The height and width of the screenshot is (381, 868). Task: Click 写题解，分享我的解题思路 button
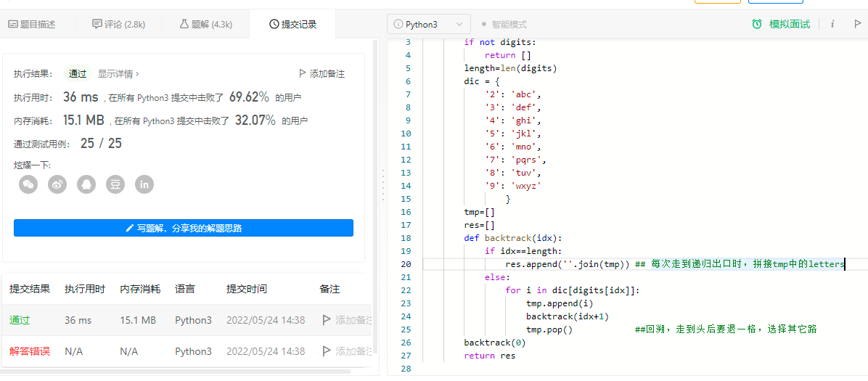(183, 228)
